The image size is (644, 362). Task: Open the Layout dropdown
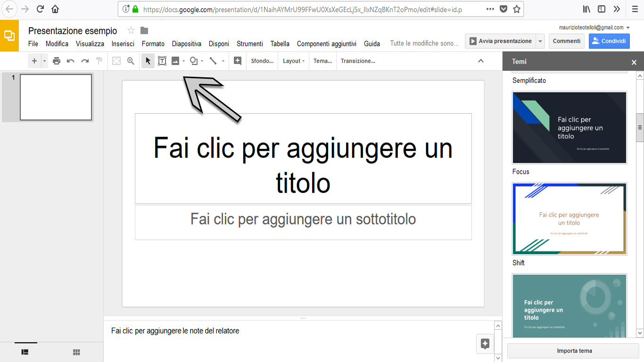(293, 61)
